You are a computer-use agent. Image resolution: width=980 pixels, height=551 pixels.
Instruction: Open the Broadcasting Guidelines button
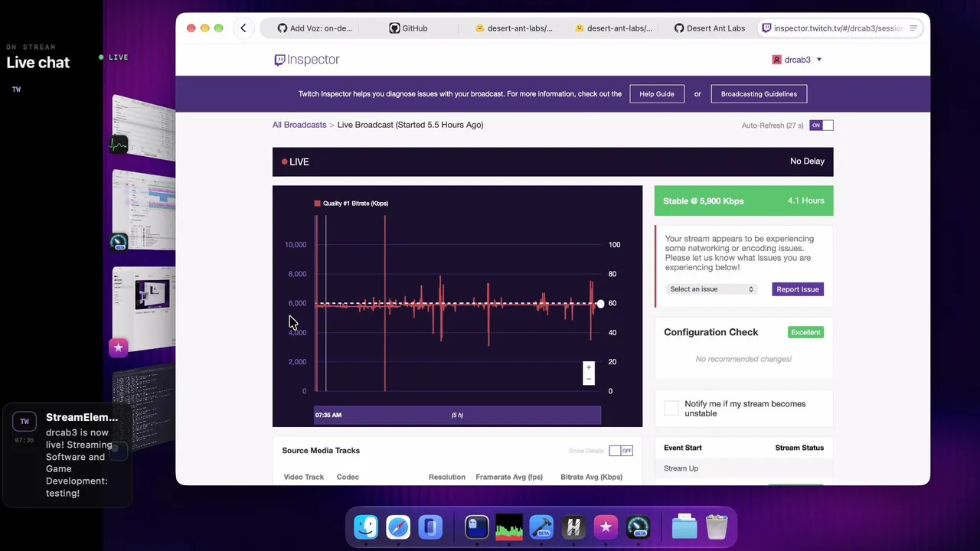coord(759,94)
